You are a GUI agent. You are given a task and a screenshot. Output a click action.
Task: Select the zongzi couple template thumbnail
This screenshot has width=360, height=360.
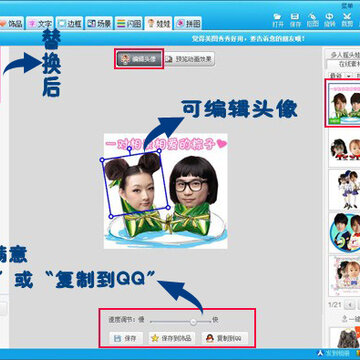[344, 103]
